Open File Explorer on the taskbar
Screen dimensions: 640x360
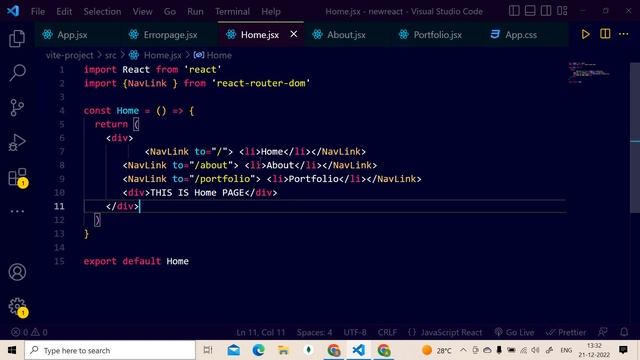tap(283, 350)
